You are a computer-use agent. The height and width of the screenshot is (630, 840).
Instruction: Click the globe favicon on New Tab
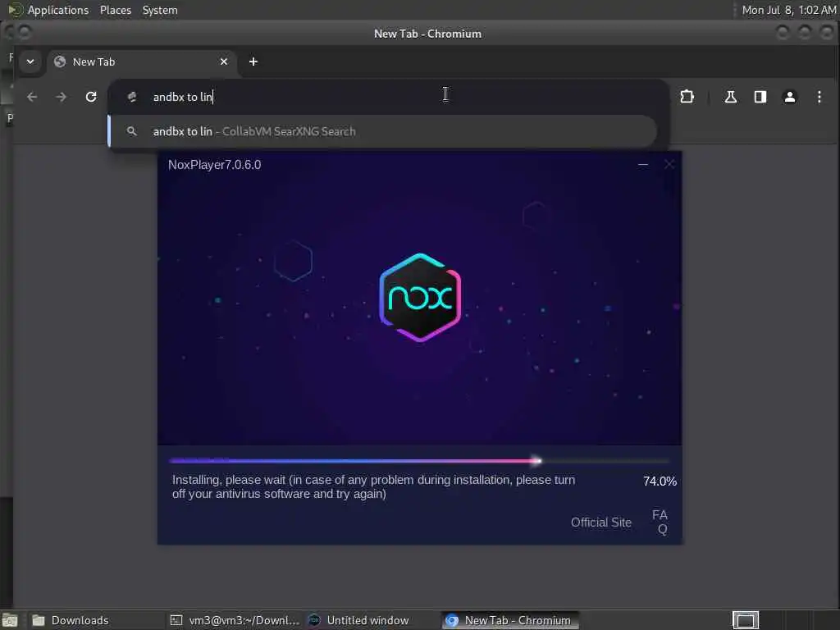(x=60, y=62)
